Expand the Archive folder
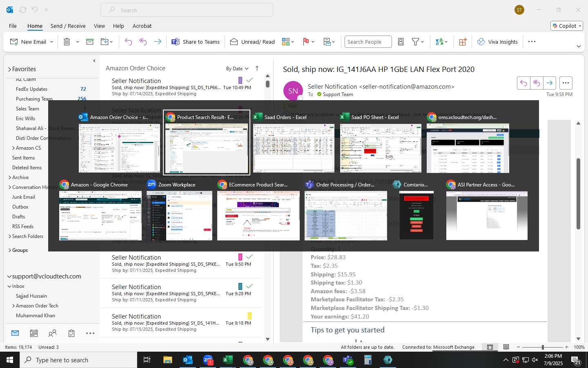The width and height of the screenshot is (588, 368). tap(9, 177)
